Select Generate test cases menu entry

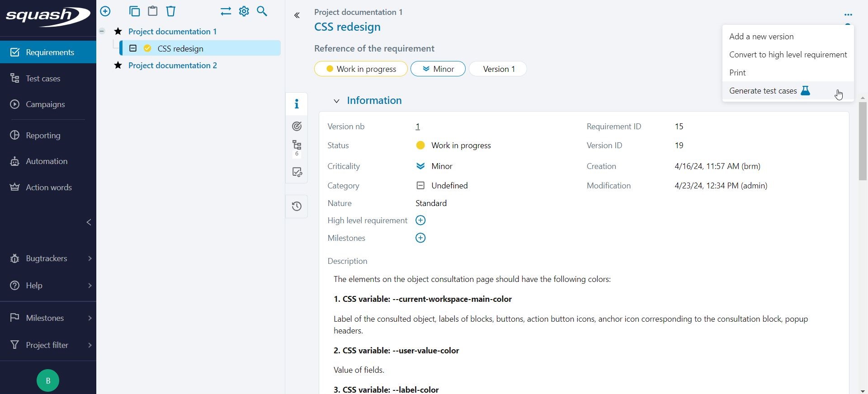(x=763, y=91)
